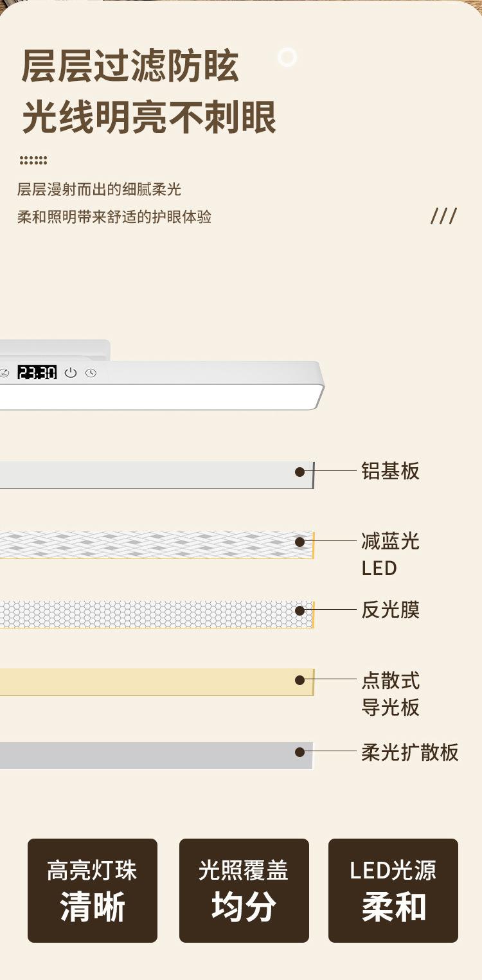The image size is (482, 980).
Task: Click the dot marker on light guide plate
Action: coord(299,680)
